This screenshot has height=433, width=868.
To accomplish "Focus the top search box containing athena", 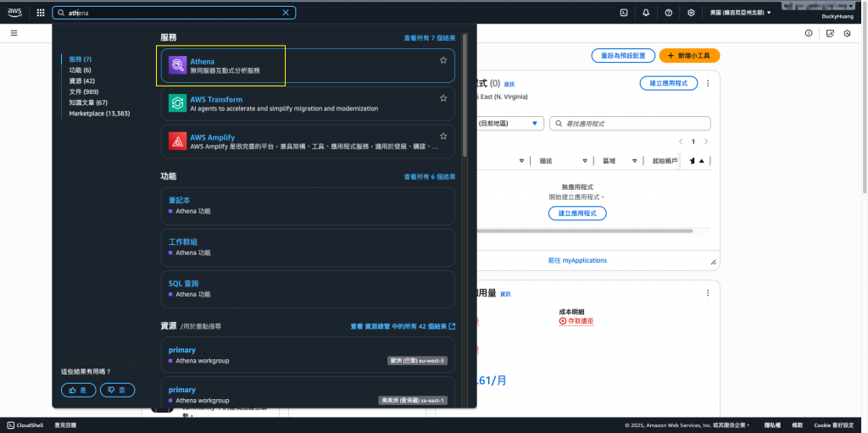I will coord(174,13).
